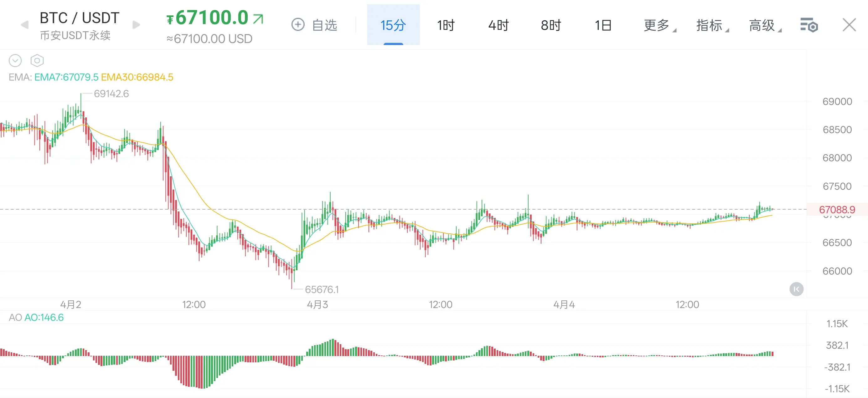The image size is (868, 398).
Task: Switch to 4时 timeframe
Action: tap(499, 25)
